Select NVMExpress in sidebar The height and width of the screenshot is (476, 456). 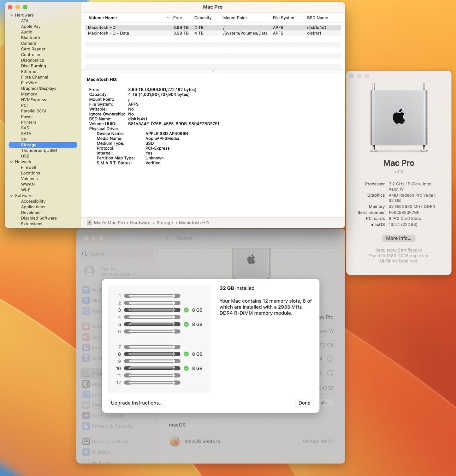tap(33, 100)
